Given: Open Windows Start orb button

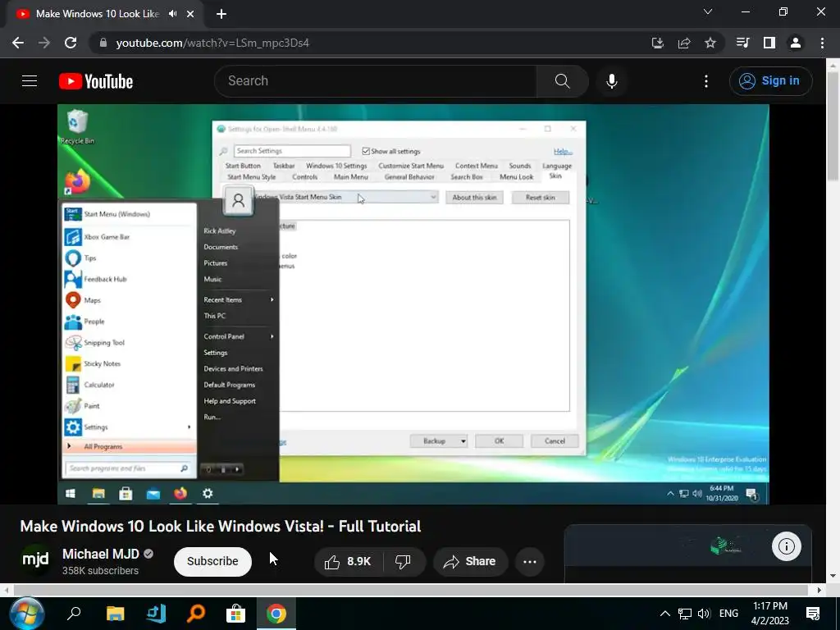Looking at the screenshot, I should 27,614.
